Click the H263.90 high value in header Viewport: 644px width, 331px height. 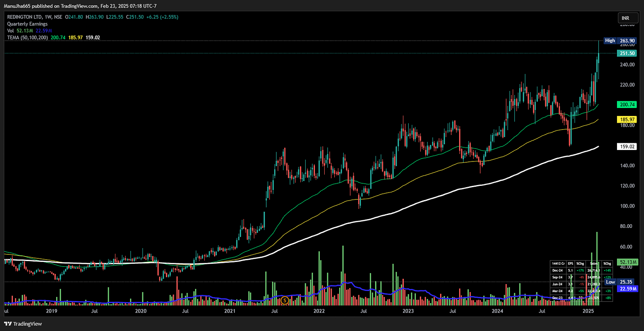pyautogui.click(x=94, y=17)
